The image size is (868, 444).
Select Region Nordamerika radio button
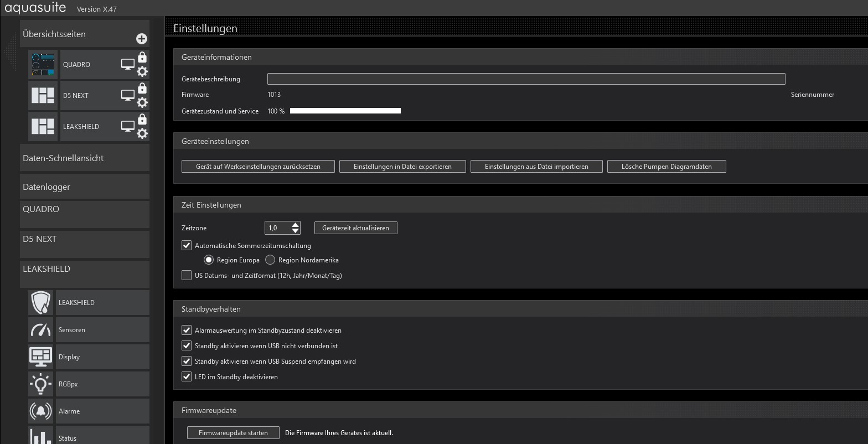pos(270,260)
